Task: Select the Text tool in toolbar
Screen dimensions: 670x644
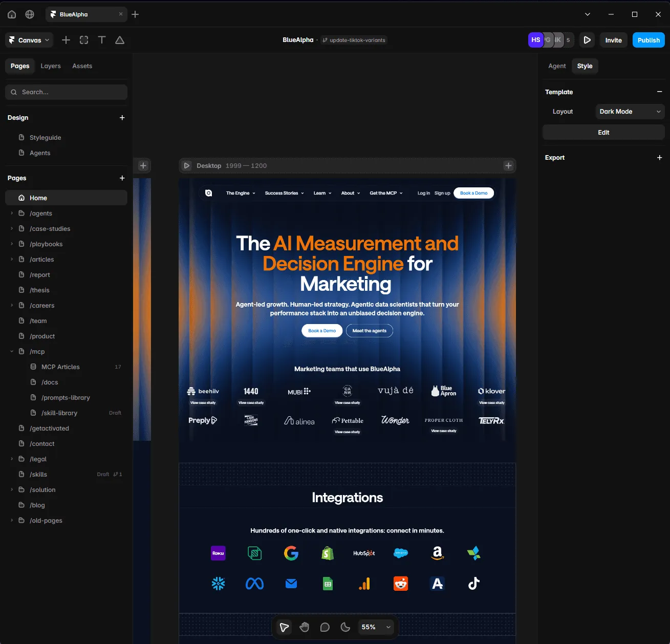Action: point(102,40)
